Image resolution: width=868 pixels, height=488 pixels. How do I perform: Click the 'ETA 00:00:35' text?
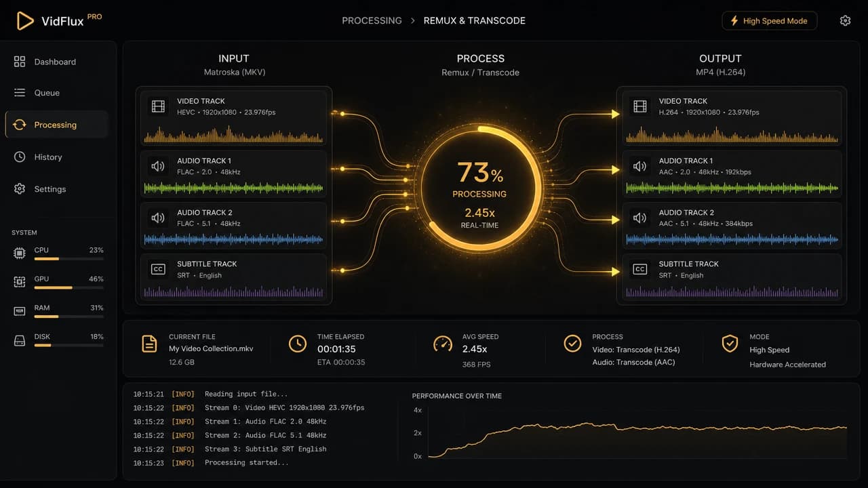pyautogui.click(x=341, y=363)
